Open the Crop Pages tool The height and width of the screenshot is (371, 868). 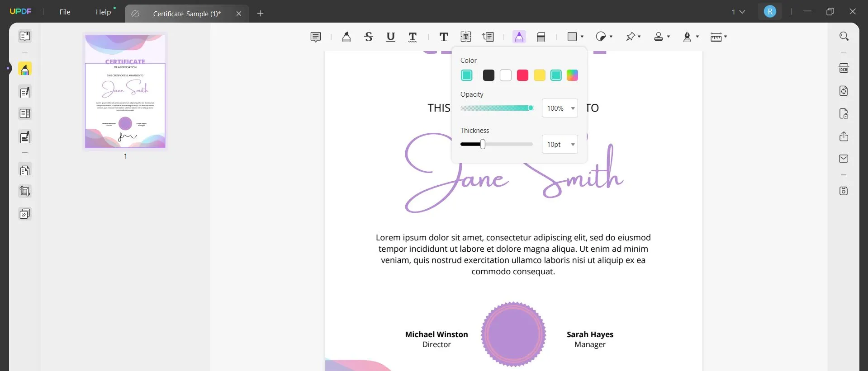(25, 191)
